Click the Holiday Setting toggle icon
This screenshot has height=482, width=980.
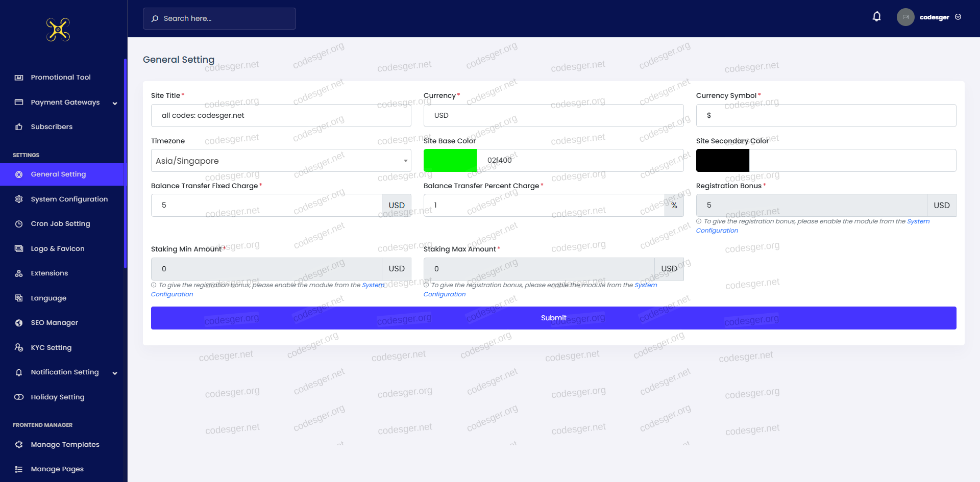coord(19,397)
